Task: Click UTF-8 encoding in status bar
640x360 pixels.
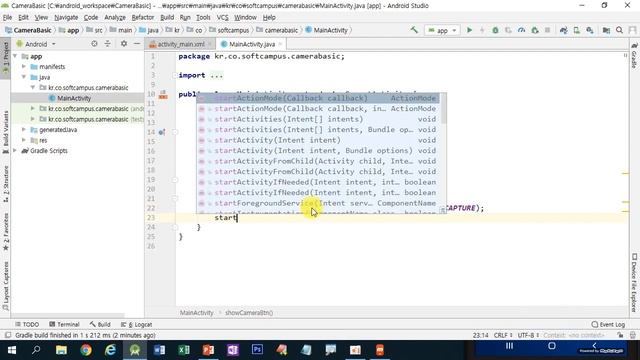Action: coord(528,335)
